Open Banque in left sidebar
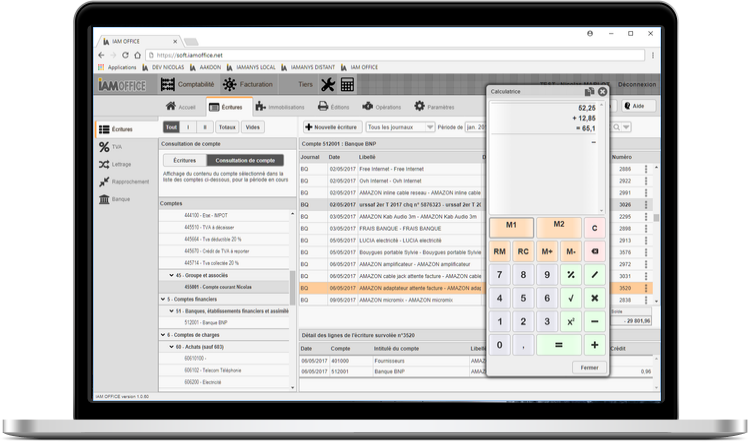The height and width of the screenshot is (442, 749). pos(114,199)
